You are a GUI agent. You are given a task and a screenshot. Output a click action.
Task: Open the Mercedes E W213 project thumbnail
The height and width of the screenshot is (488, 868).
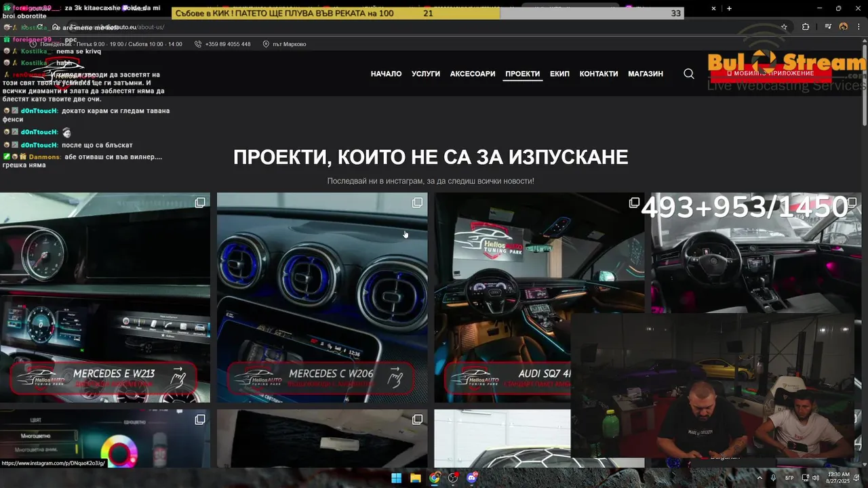[105, 298]
